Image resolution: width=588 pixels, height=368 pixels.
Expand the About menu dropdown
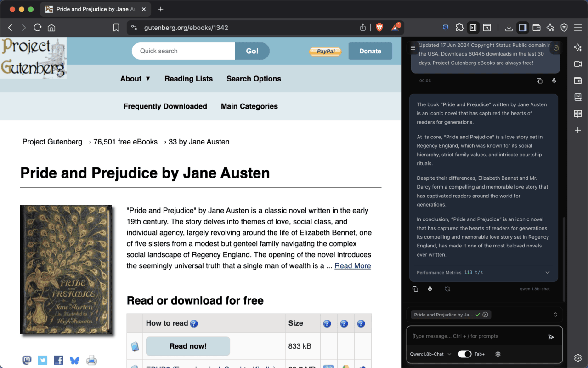point(135,79)
